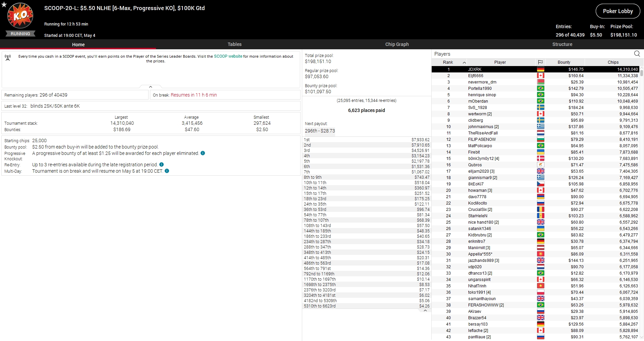Viewport: 644px width, 341px height.
Task: Click johnmaximus's Greek flag icon
Action: (x=540, y=127)
